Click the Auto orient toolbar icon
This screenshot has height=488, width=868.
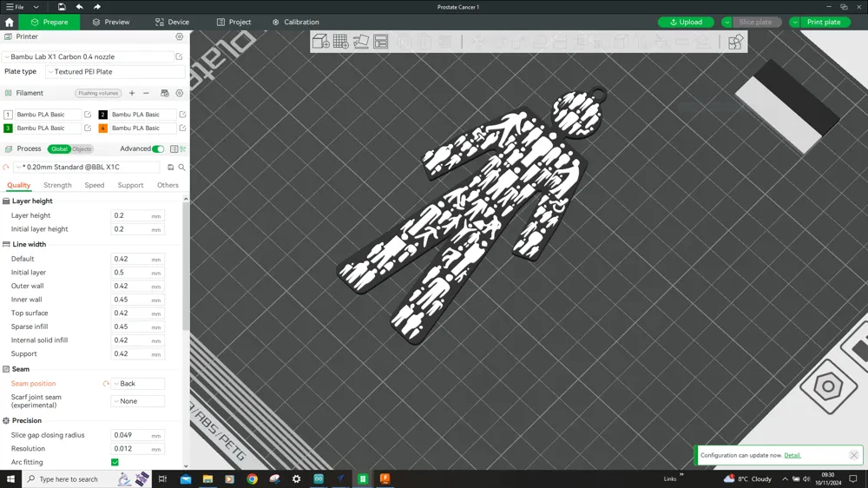click(361, 42)
